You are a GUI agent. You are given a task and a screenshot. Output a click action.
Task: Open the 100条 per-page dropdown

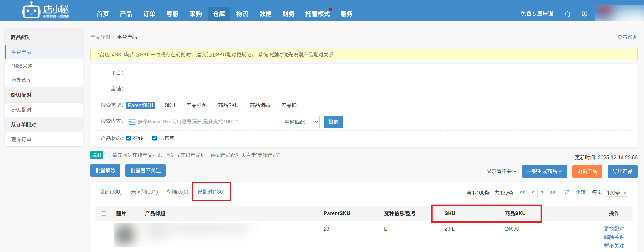tap(617, 192)
